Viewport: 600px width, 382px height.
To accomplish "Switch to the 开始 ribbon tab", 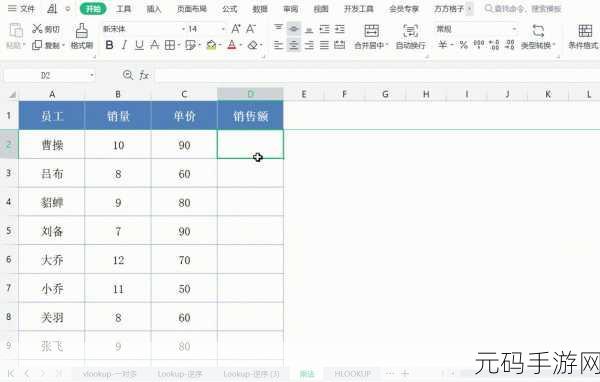I will click(x=93, y=8).
